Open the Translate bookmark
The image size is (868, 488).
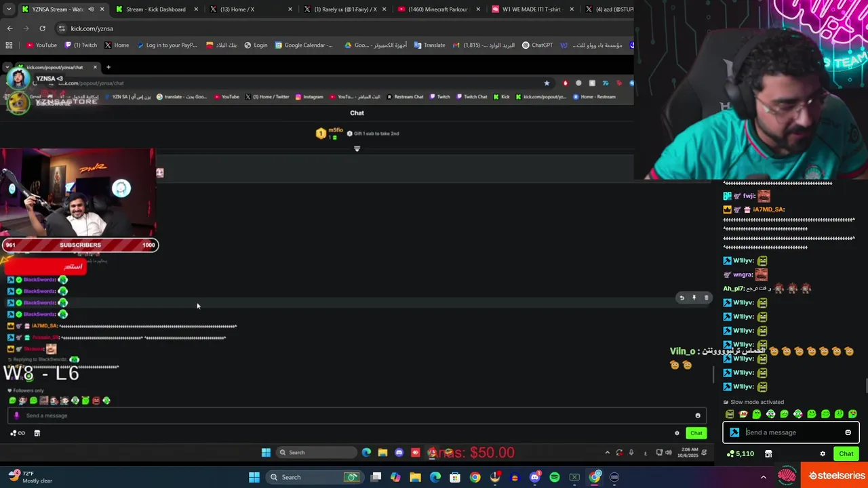pos(429,45)
